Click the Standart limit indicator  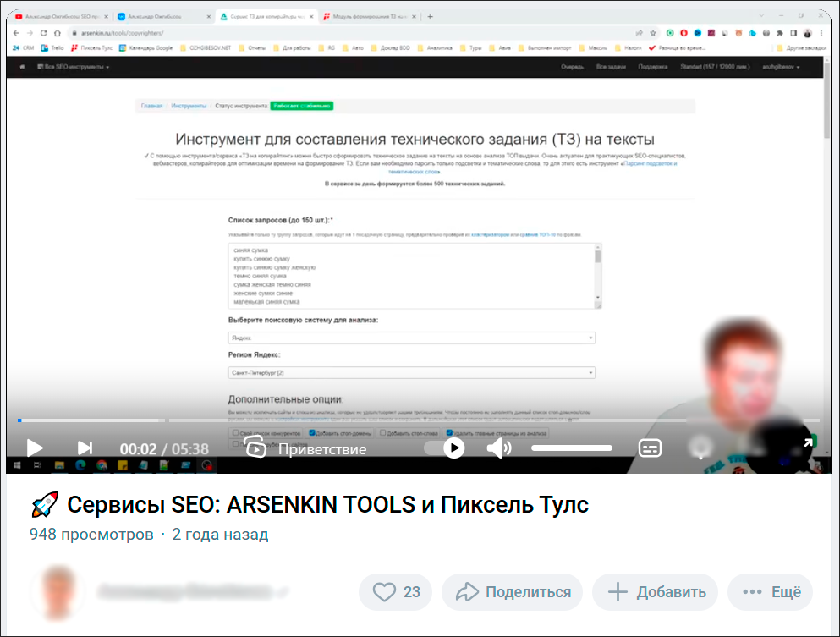tap(715, 67)
